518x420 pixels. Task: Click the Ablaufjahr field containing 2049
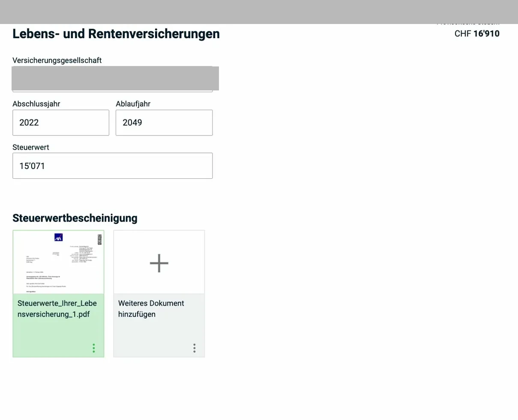pos(164,123)
